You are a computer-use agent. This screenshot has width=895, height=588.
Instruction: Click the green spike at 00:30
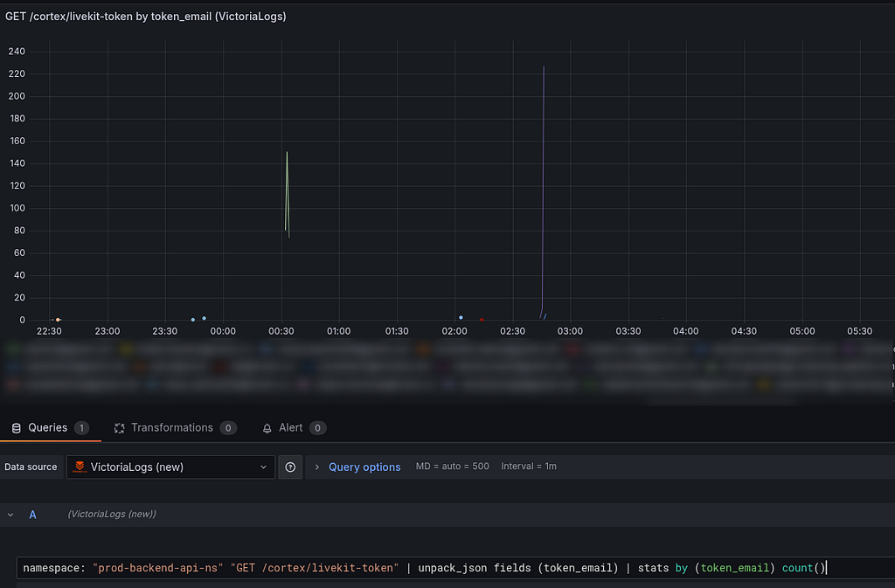(x=287, y=194)
